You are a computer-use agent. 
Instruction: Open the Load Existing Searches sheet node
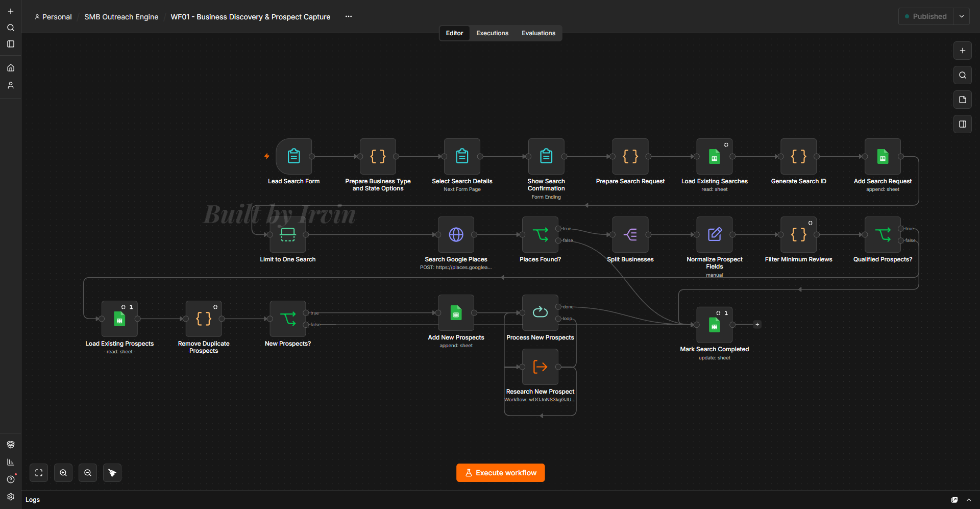point(715,156)
